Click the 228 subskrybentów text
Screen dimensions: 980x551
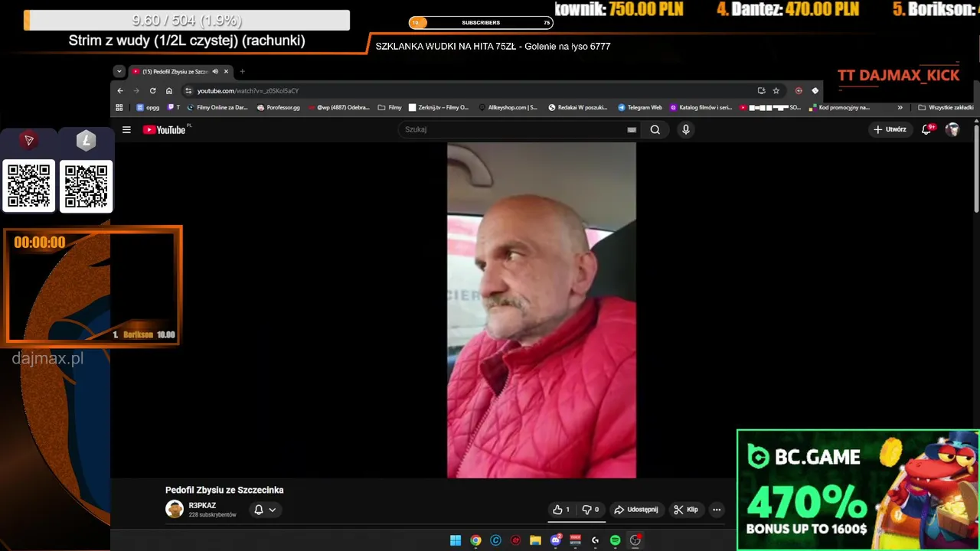212,515
